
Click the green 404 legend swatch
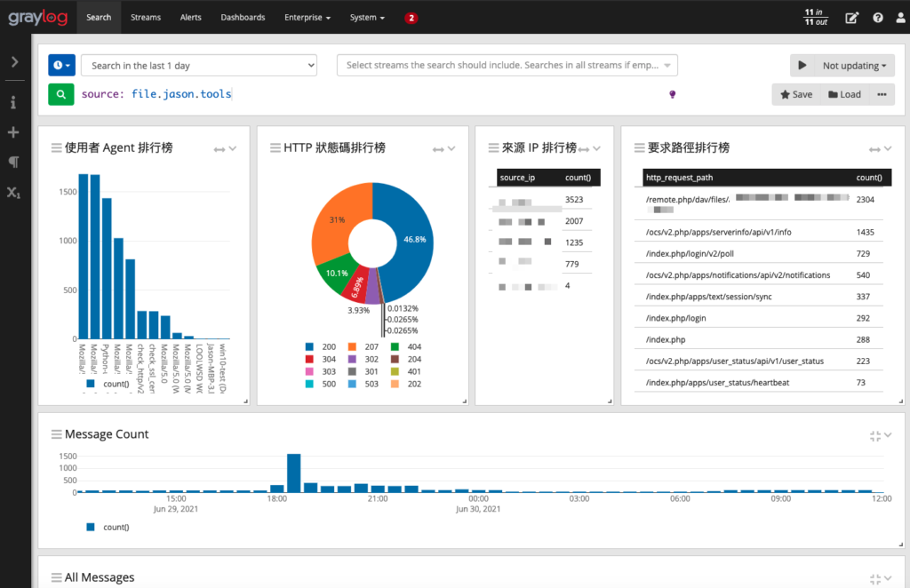[395, 346]
